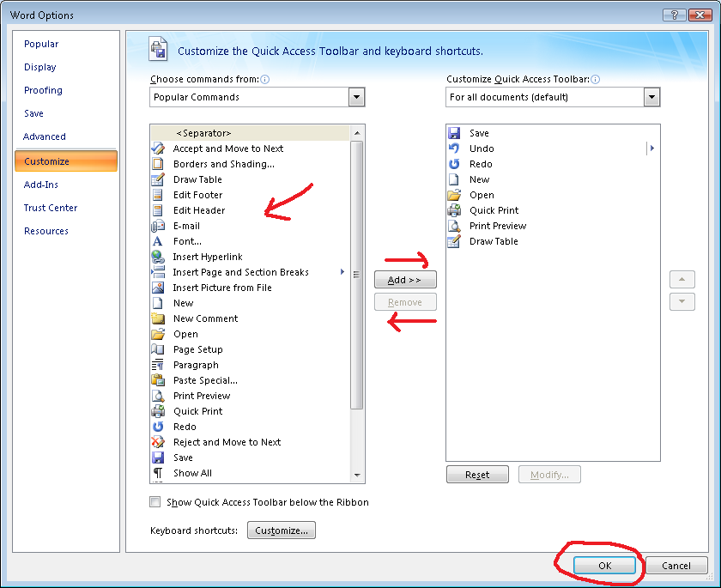Click the Borders and Shading icon in commands list
Screen dimensions: 721x588
point(158,164)
